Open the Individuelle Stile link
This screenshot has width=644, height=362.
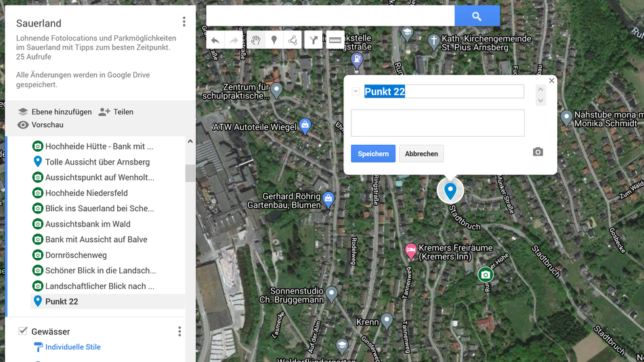(x=72, y=347)
